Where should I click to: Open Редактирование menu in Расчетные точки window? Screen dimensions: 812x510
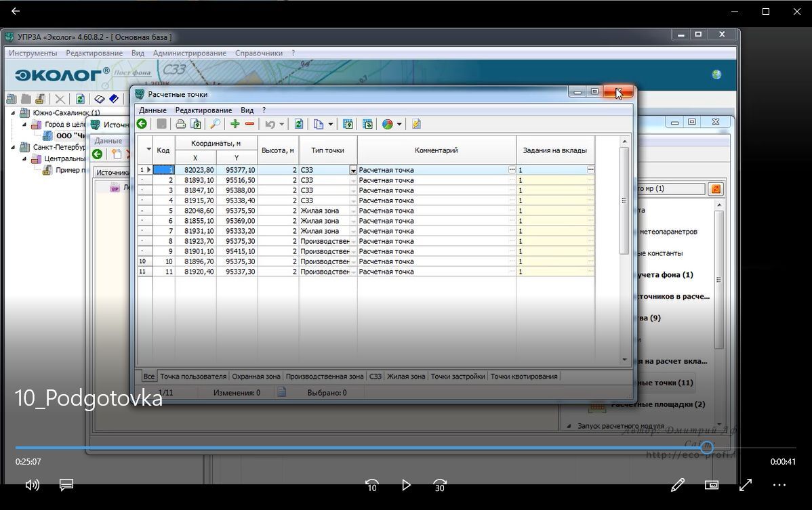pos(203,110)
